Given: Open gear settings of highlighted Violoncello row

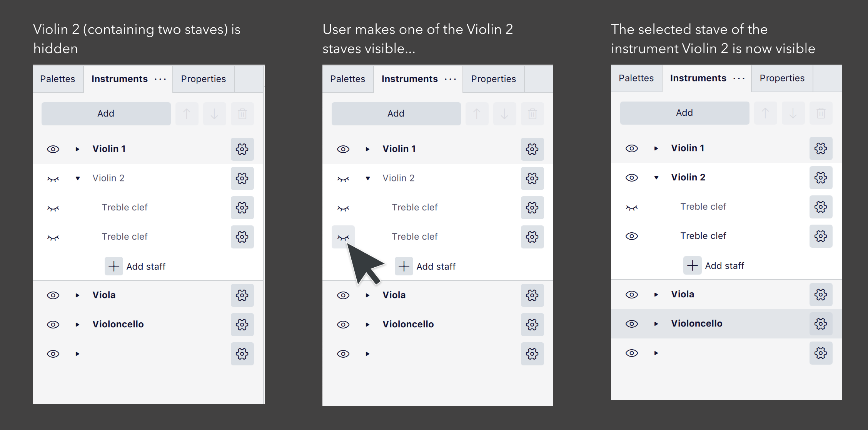Looking at the screenshot, I should click(821, 324).
